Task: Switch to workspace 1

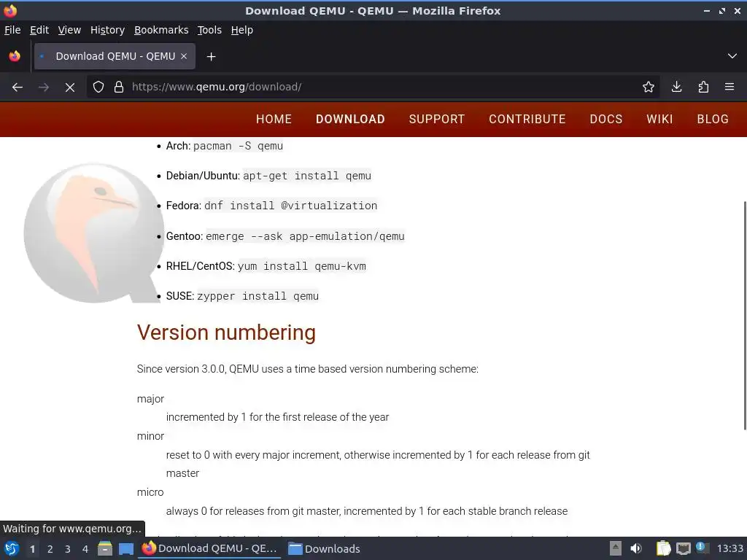Action: [32, 549]
